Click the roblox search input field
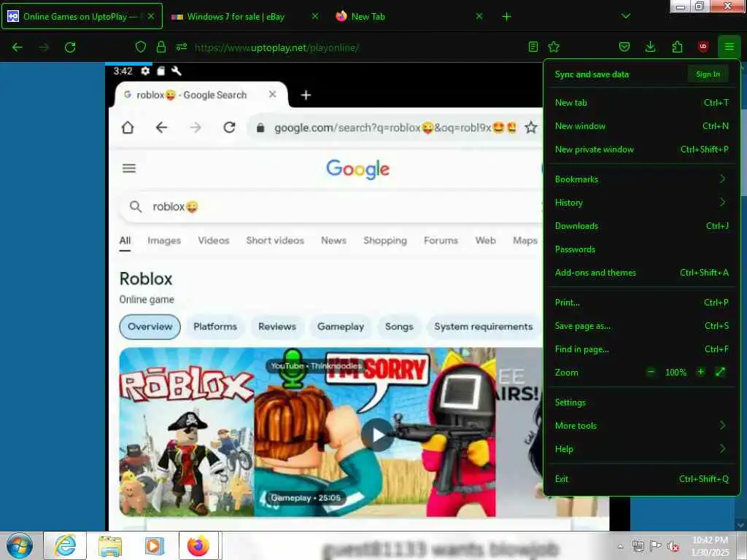 (x=330, y=206)
